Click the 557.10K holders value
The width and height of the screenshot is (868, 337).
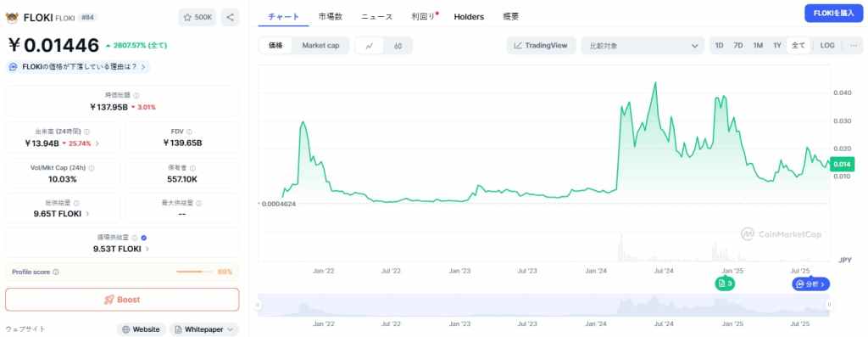(182, 179)
